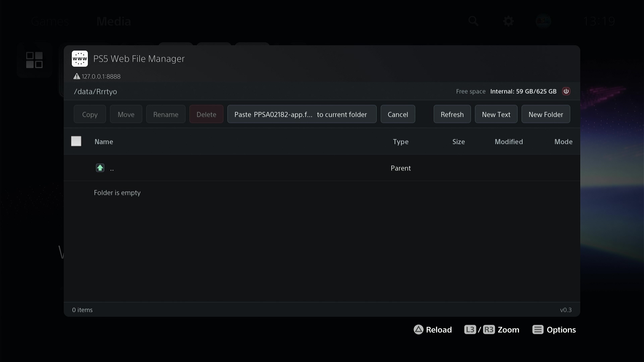Click the /data/Rrrtyo path text

click(96, 92)
